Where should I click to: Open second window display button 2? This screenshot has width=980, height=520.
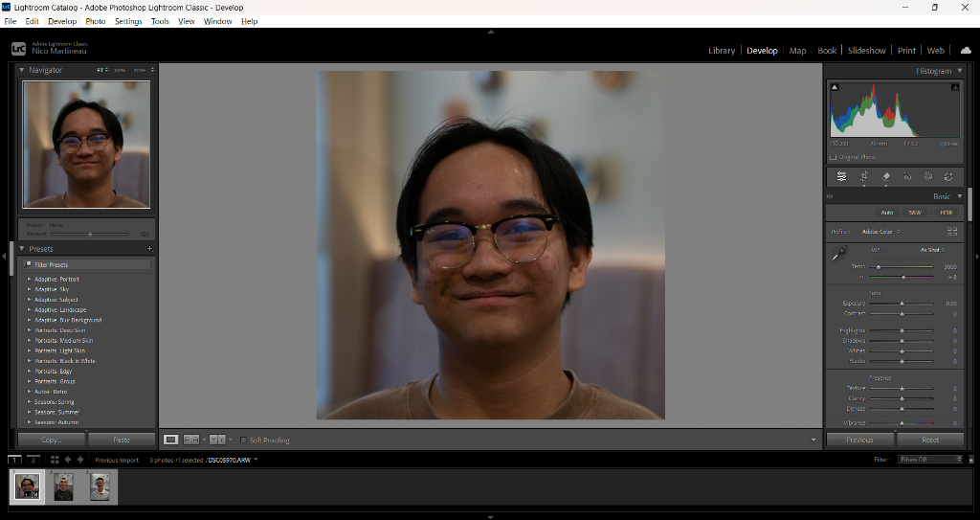(x=33, y=460)
